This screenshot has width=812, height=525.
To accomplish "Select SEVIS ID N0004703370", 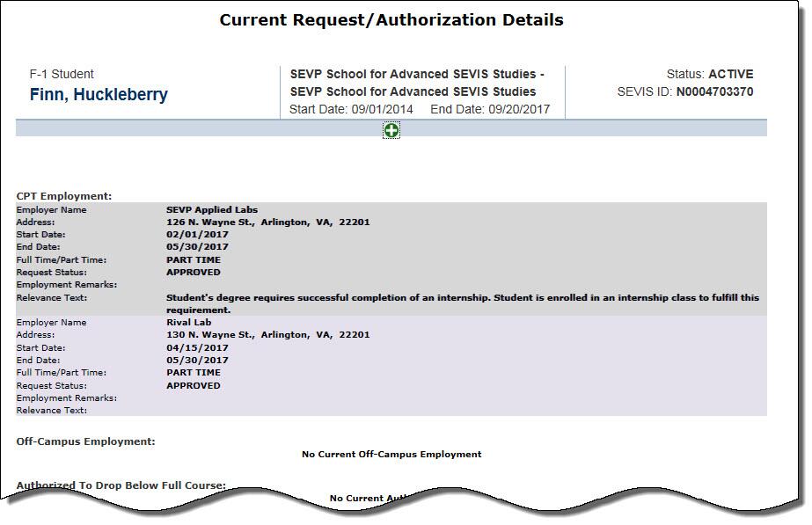I will click(x=714, y=92).
